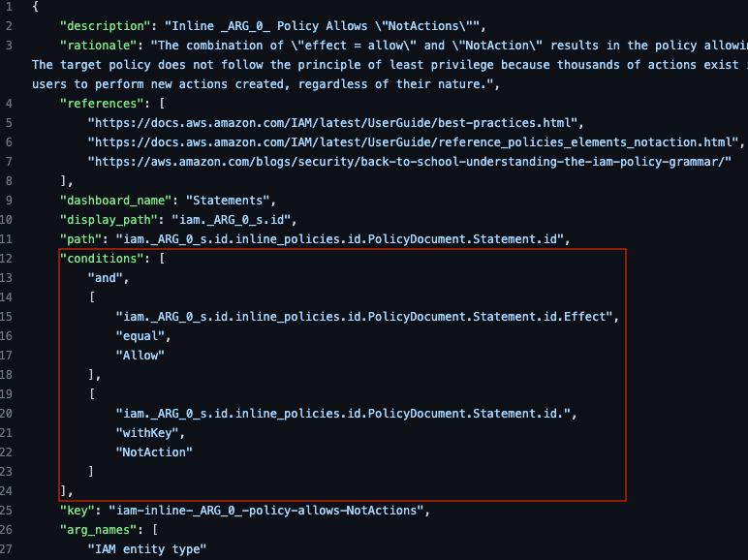Click the "display_path" key

109,220
